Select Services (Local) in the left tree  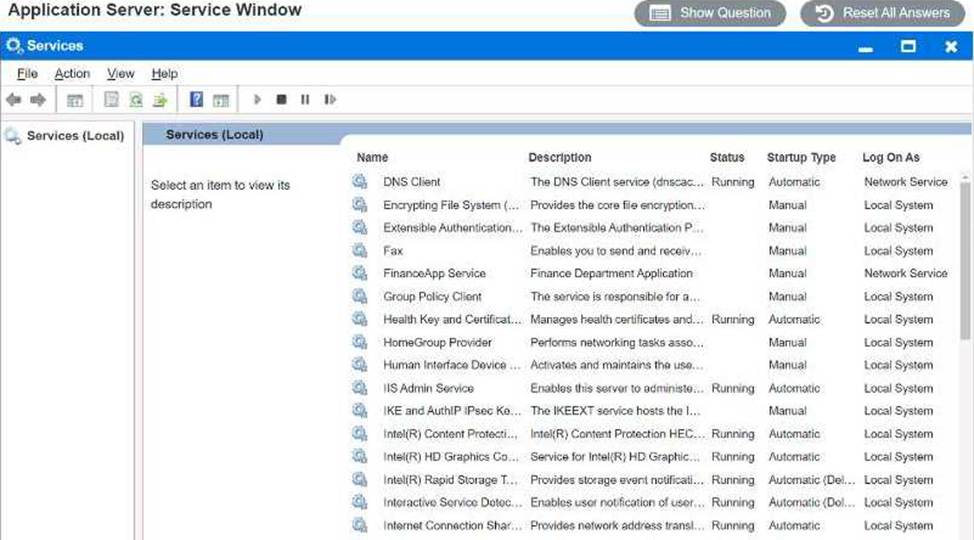coord(75,136)
